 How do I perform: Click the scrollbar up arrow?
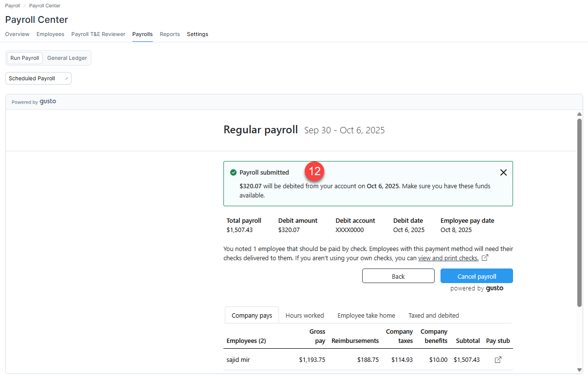[x=579, y=114]
